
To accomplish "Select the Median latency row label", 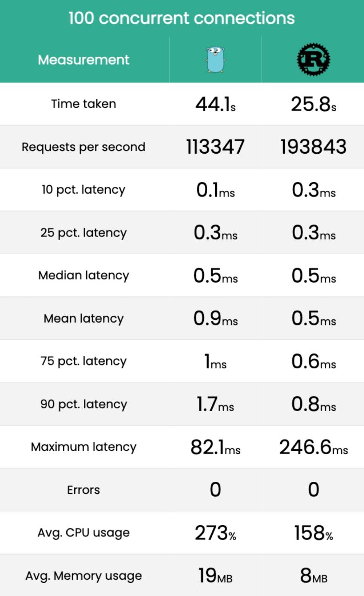I will tap(84, 275).
